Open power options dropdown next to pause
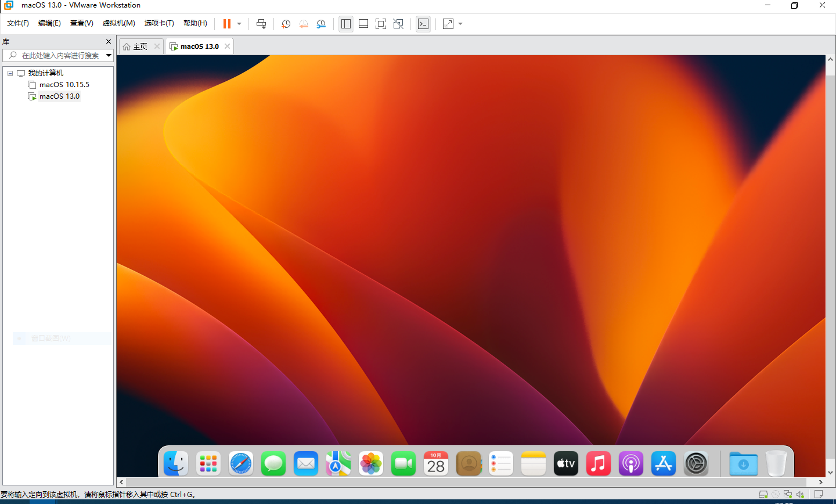Screen dimensions: 836x504 [x=239, y=24]
